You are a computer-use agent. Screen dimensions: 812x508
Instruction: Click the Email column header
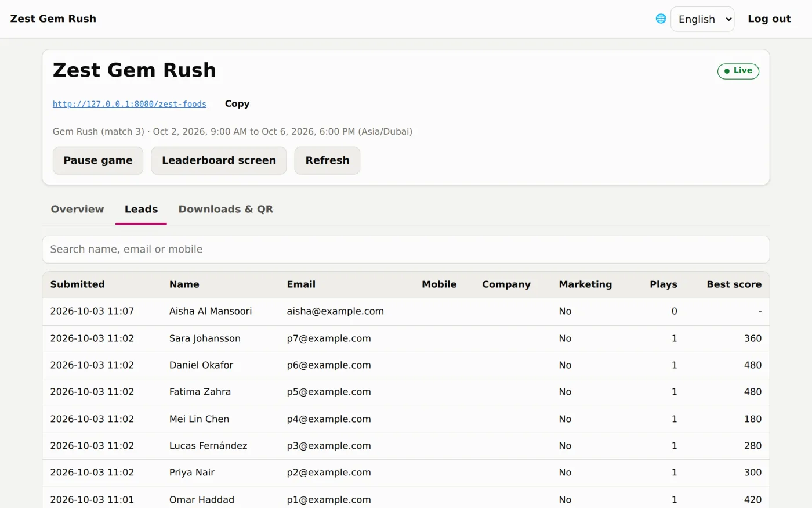click(x=301, y=284)
